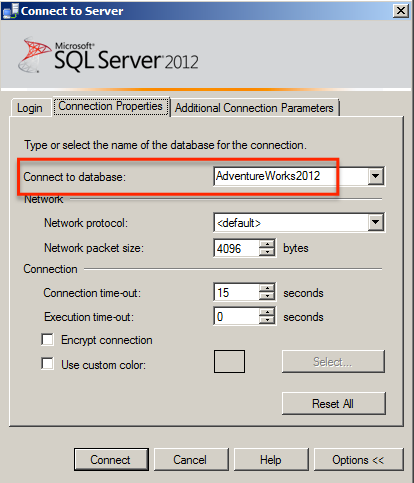Image resolution: width=414 pixels, height=483 pixels.
Task: Click the Execution time-out label
Action: pyautogui.click(x=89, y=317)
